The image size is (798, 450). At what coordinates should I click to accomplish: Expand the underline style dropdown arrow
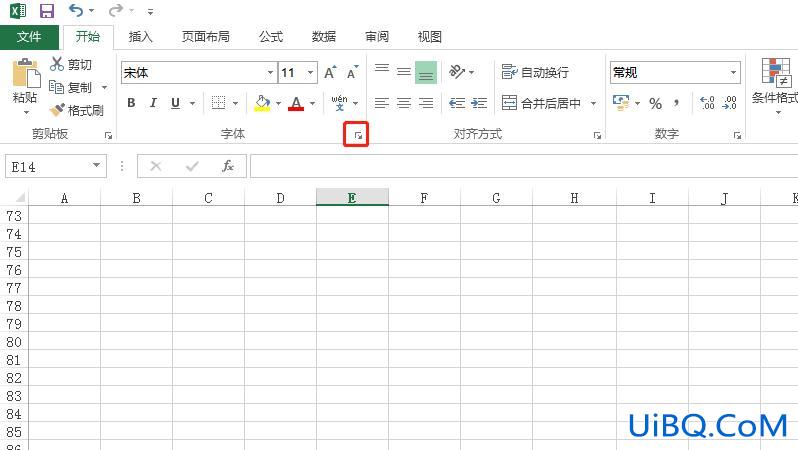[x=192, y=103]
